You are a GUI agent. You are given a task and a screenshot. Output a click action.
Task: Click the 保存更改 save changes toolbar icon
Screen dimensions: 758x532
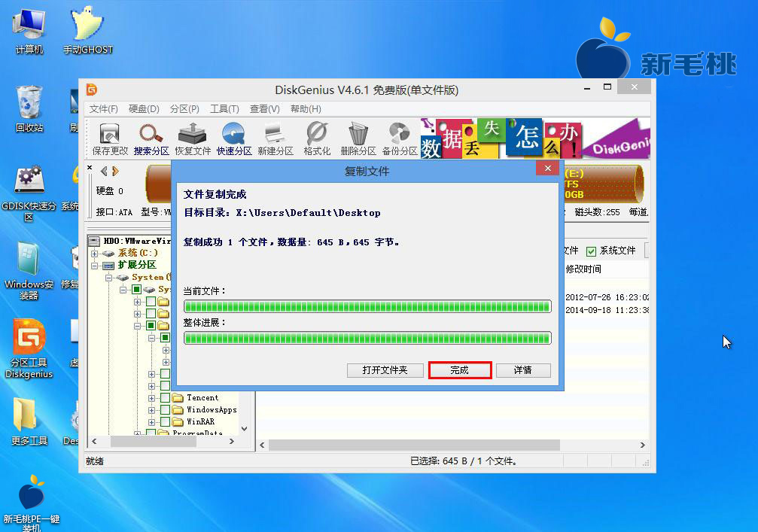110,138
